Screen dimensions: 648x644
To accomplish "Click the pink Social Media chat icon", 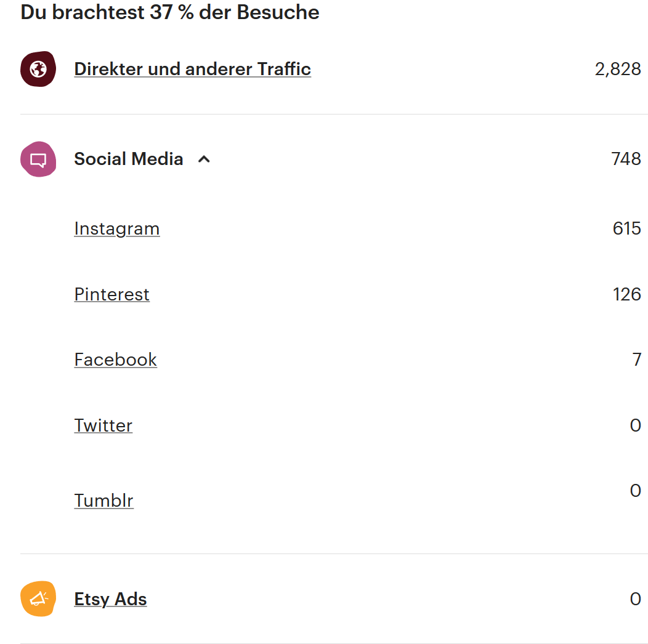I will tap(38, 159).
